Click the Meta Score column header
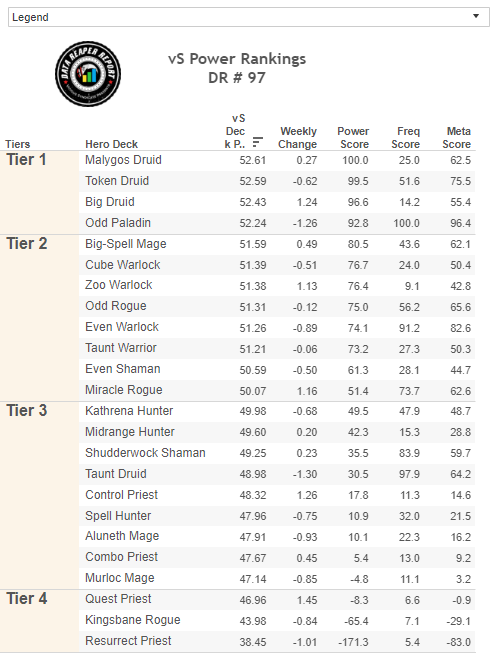Screen dimensions: 498x656 tap(457, 138)
